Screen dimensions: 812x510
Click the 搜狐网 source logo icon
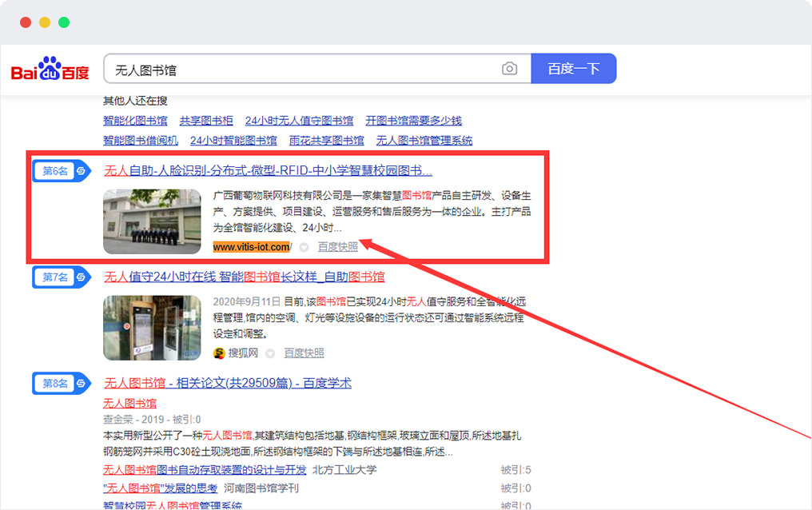pyautogui.click(x=219, y=353)
